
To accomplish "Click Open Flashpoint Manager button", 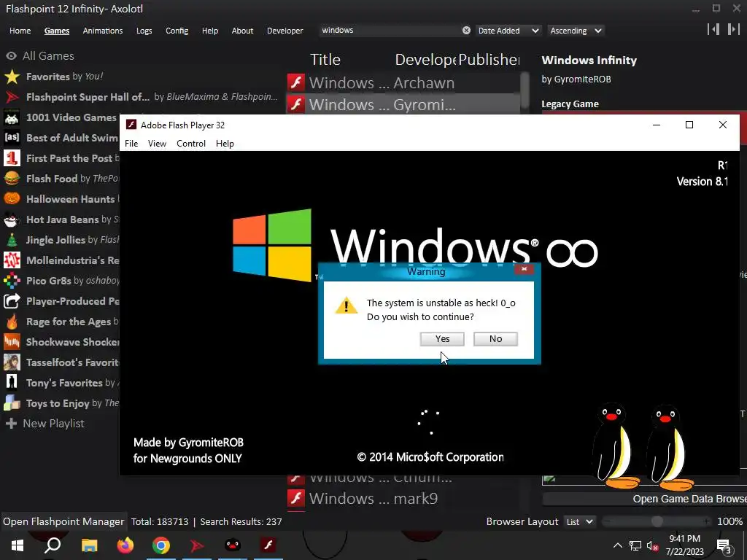I will (63, 522).
